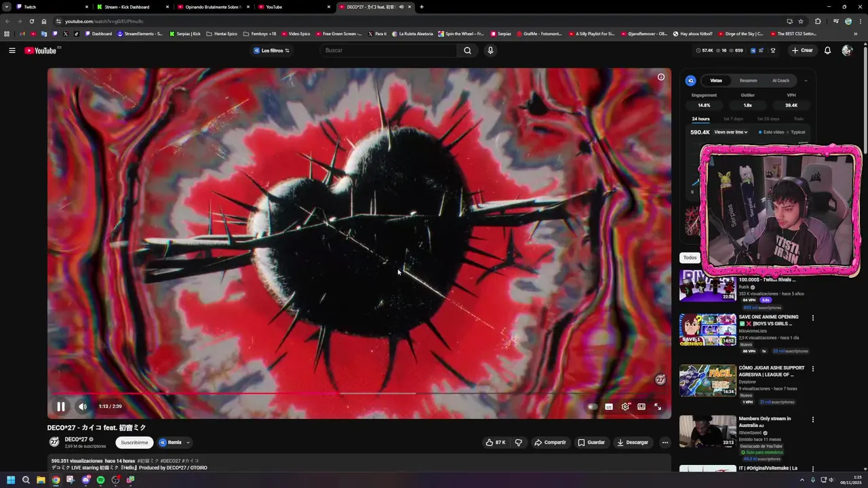Open Views over time dropdown
The image size is (868, 488).
pyautogui.click(x=731, y=132)
